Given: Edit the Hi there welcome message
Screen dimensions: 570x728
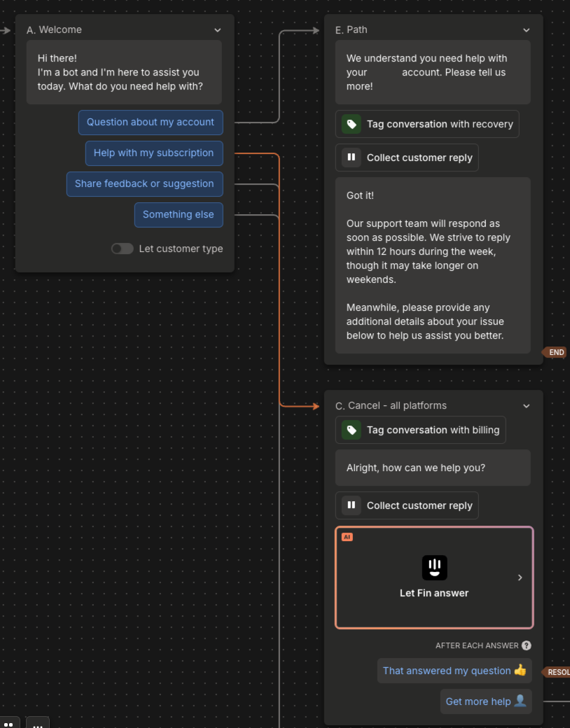Looking at the screenshot, I should (x=124, y=72).
